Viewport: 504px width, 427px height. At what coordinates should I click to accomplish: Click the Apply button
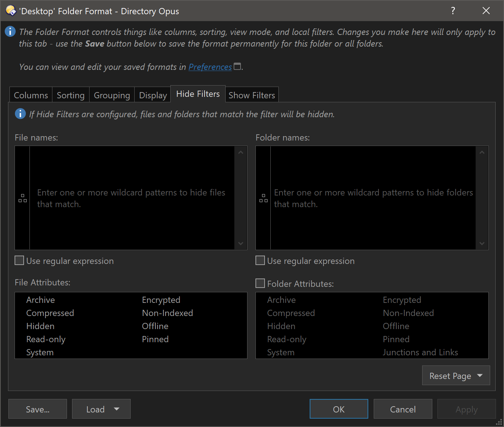coord(467,409)
